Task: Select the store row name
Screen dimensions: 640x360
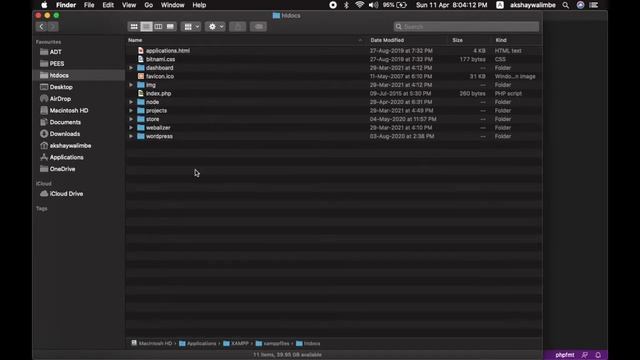Action: click(153, 119)
